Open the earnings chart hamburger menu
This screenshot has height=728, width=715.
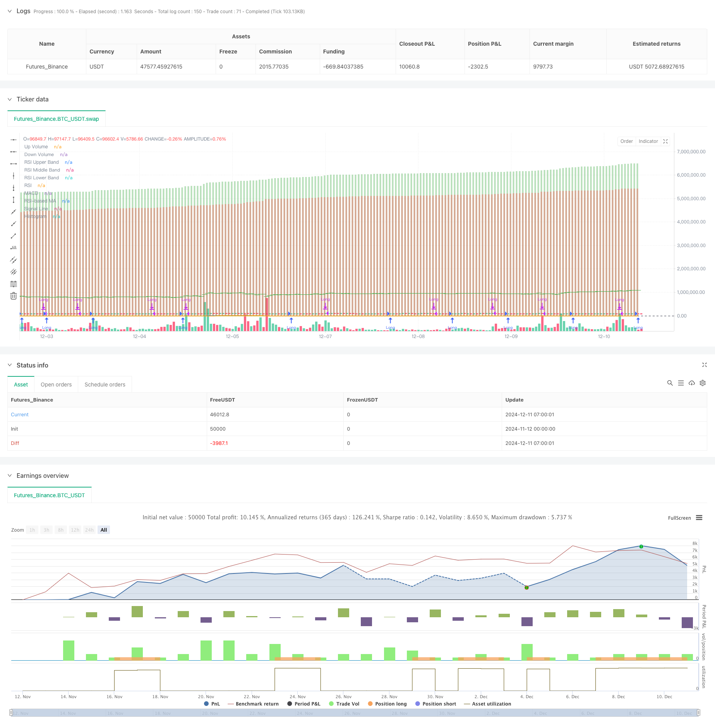click(699, 518)
